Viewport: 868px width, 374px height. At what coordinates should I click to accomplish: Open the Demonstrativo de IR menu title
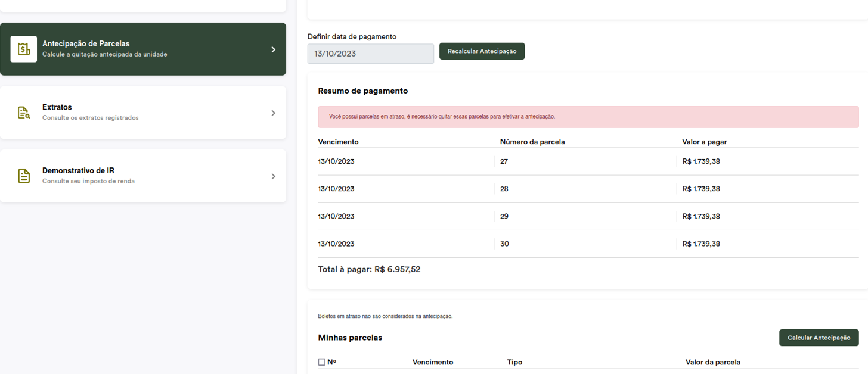(x=78, y=171)
